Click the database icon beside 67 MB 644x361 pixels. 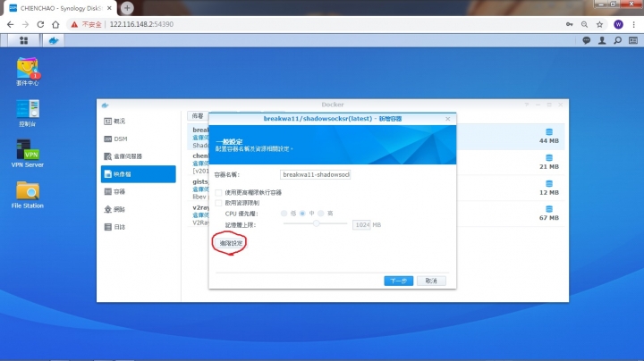coord(549,209)
